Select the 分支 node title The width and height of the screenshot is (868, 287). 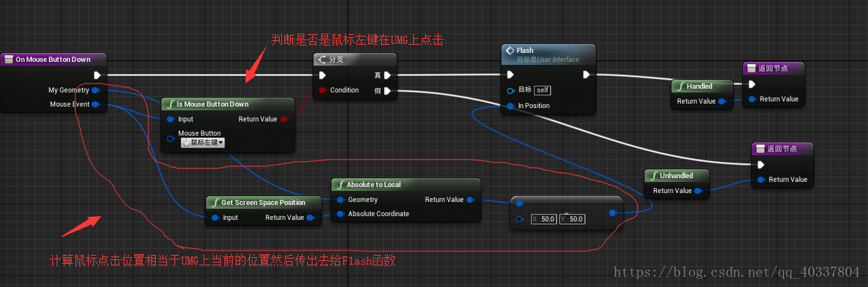[x=336, y=59]
